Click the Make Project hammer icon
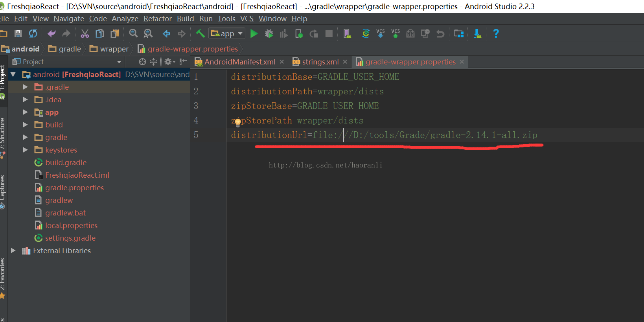The image size is (644, 322). click(200, 34)
